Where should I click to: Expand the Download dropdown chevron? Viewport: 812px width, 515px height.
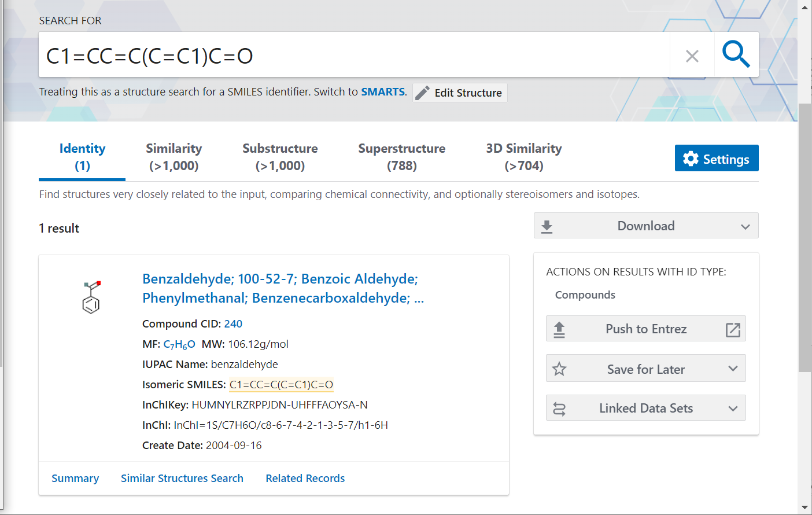click(745, 227)
